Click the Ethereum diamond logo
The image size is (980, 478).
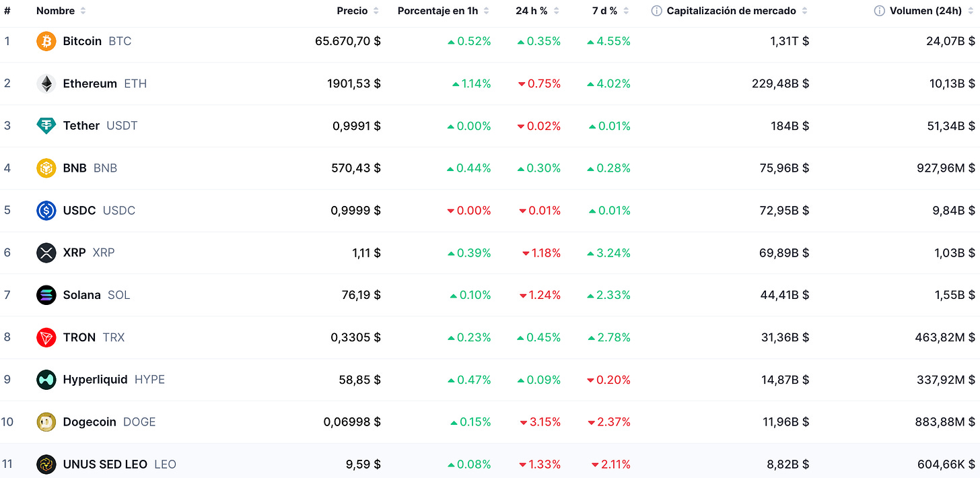pyautogui.click(x=46, y=83)
